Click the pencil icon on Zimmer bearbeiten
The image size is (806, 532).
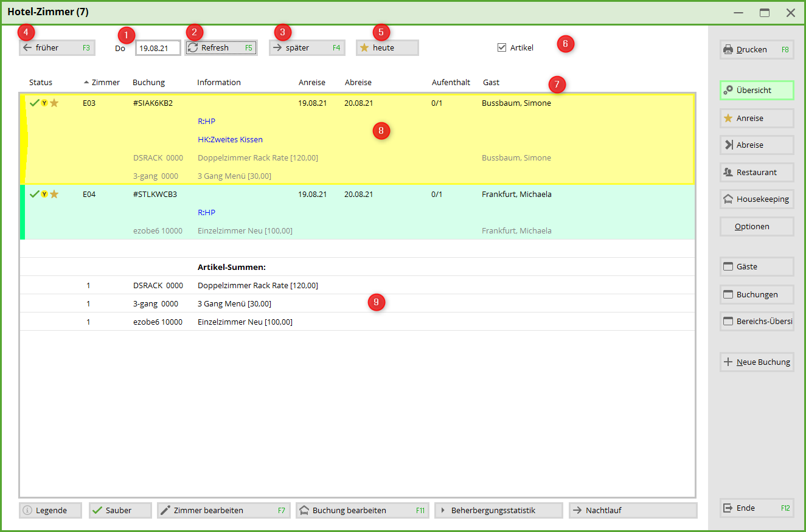pos(165,511)
